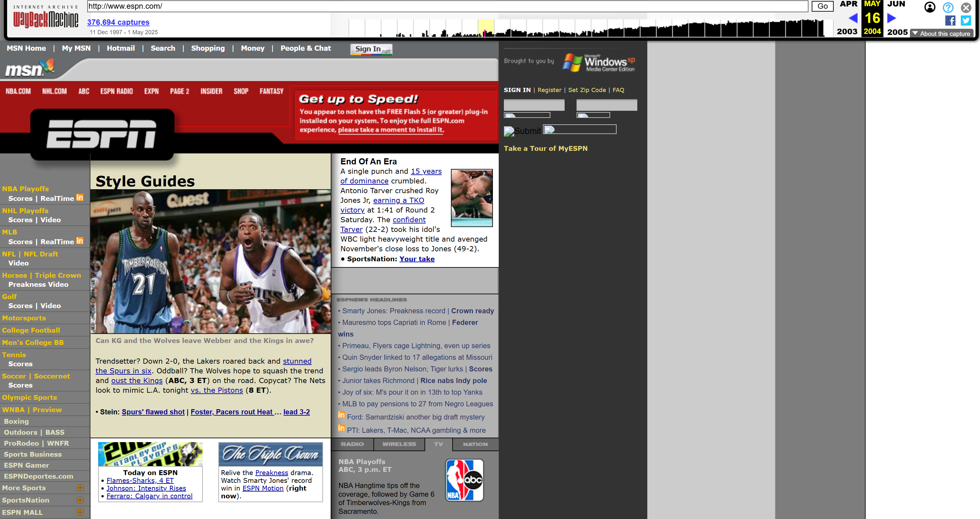Viewport: 980px width, 519px height.
Task: Click the NBA on ABC logo
Action: (x=464, y=480)
